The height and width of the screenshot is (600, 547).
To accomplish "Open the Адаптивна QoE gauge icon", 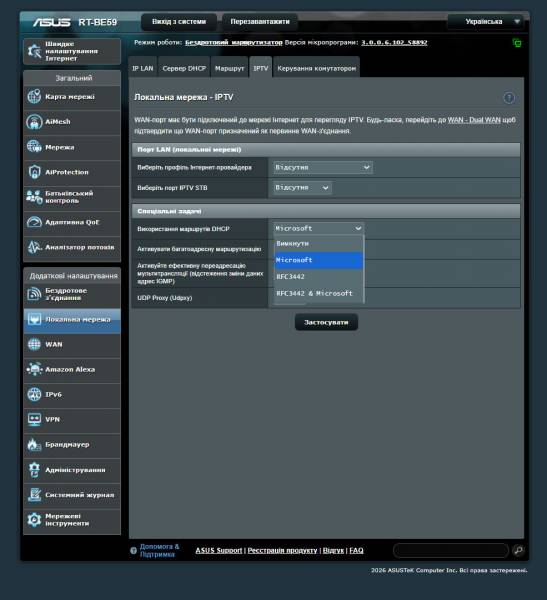I will (34, 222).
